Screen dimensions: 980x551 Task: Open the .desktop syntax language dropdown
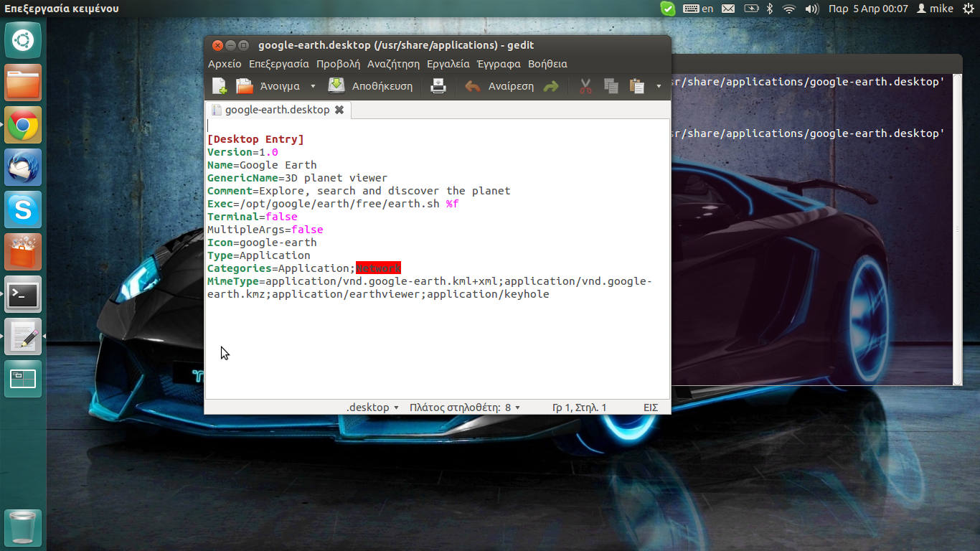point(372,408)
